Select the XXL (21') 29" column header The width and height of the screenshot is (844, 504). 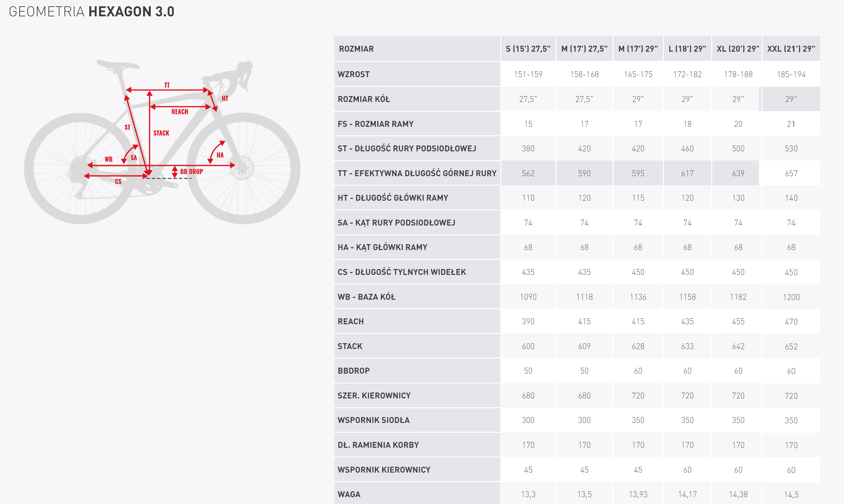791,49
